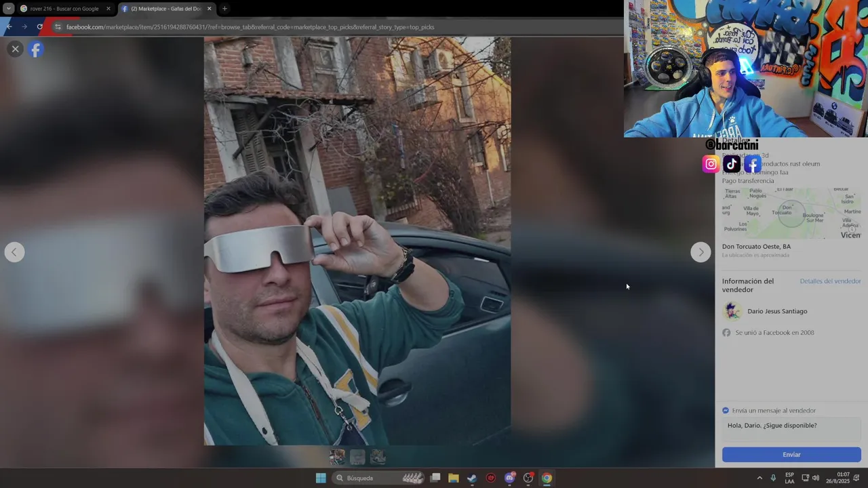Close the Marketplace photo viewer
Viewport: 868px width, 488px height.
(15, 49)
